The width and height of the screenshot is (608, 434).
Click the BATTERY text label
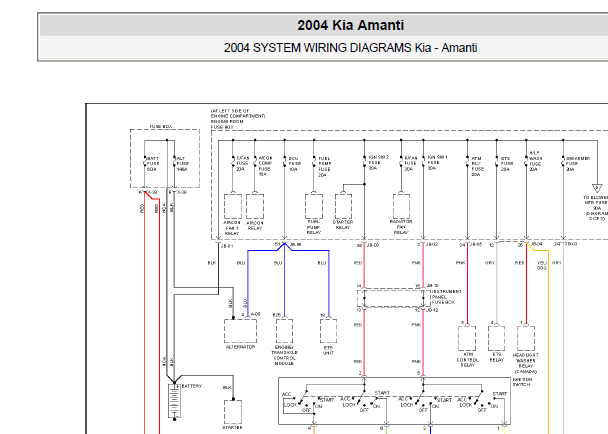192,386
